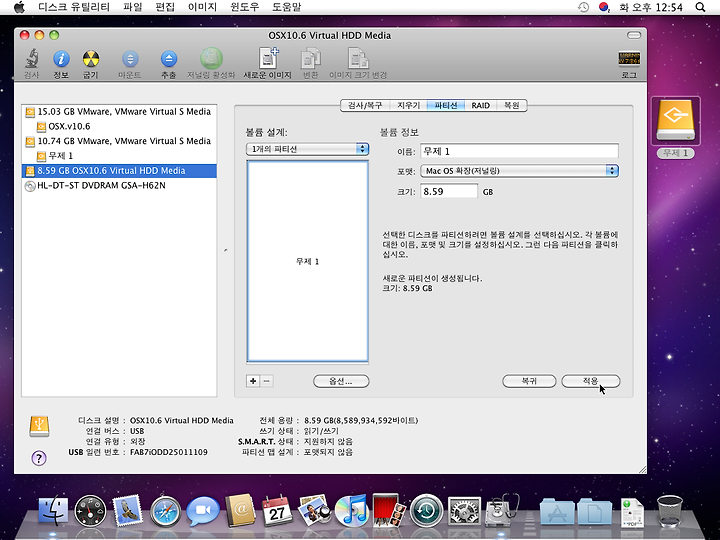Open the 이미지 menu
Viewport: 720px width, 540px height.
coord(202,7)
